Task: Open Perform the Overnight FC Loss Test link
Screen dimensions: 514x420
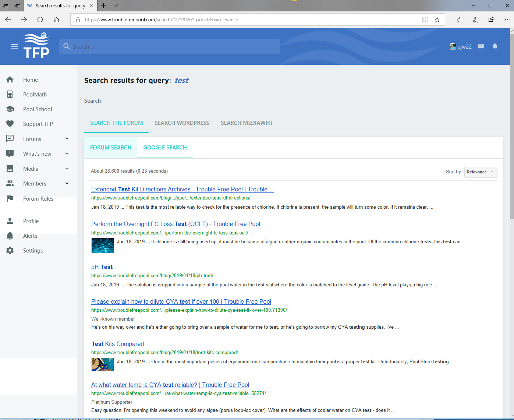Action: tap(179, 224)
